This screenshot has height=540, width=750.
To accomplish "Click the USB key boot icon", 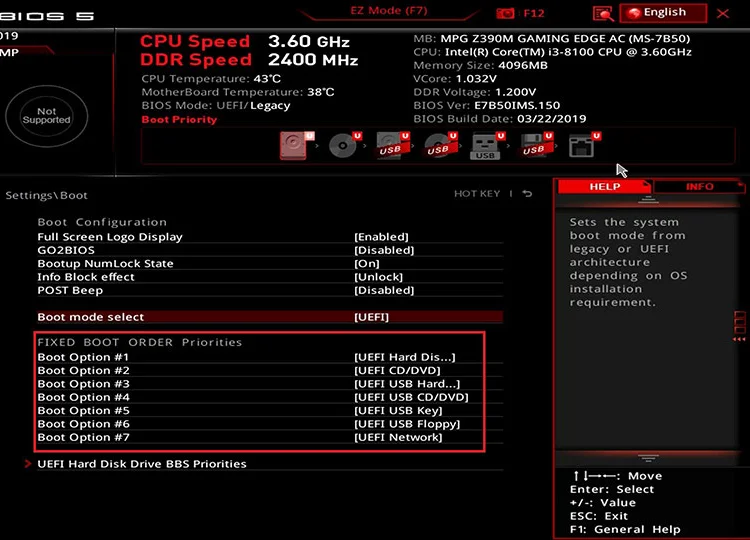I will click(x=488, y=145).
